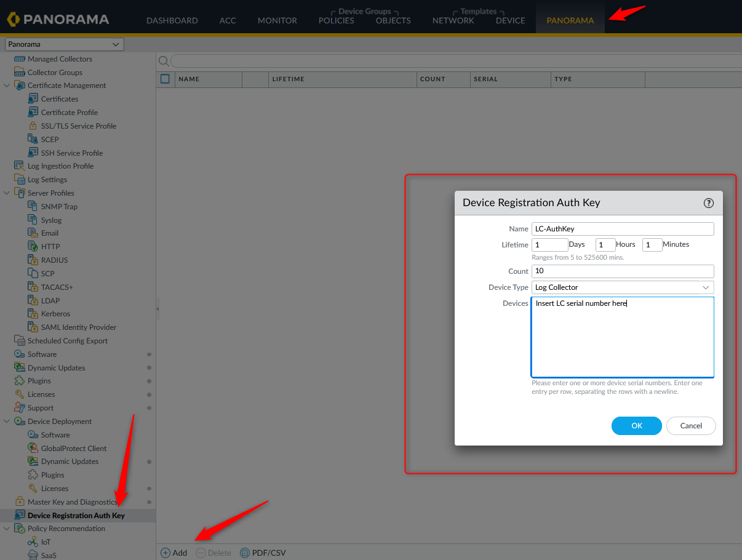Collapse the Certificate Management tree node

[7, 86]
